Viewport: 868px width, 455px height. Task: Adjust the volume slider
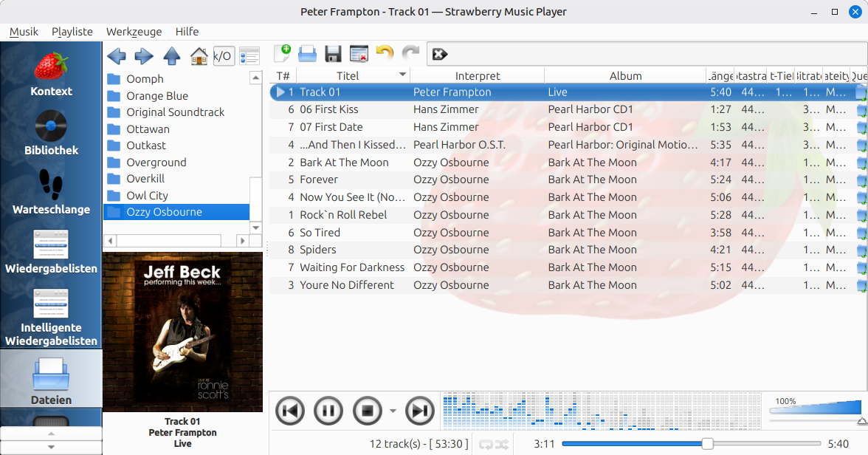tap(816, 411)
